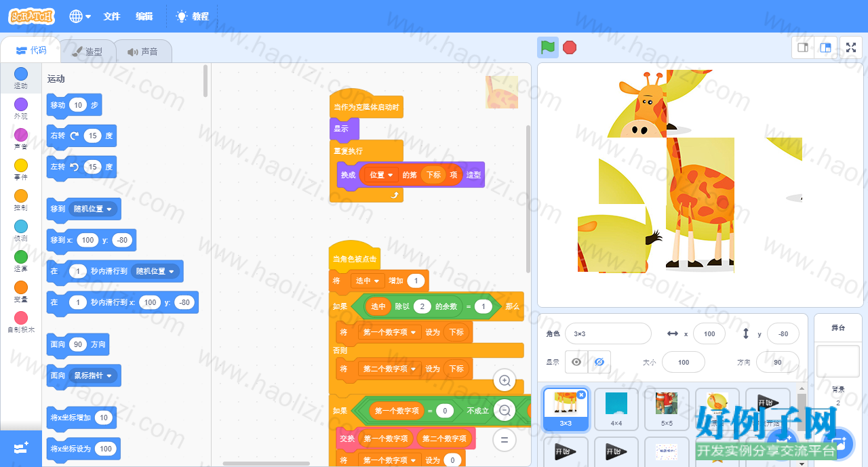
Task: Click the sprite y coordinate field
Action: (x=783, y=333)
